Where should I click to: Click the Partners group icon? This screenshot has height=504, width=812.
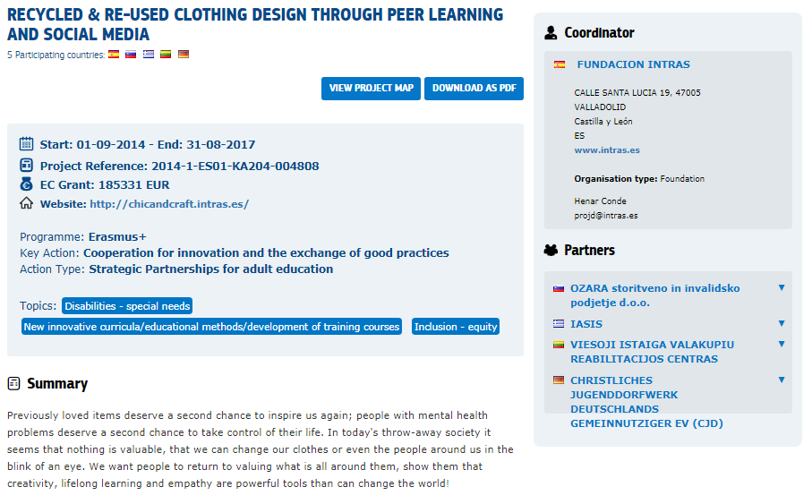pos(551,250)
